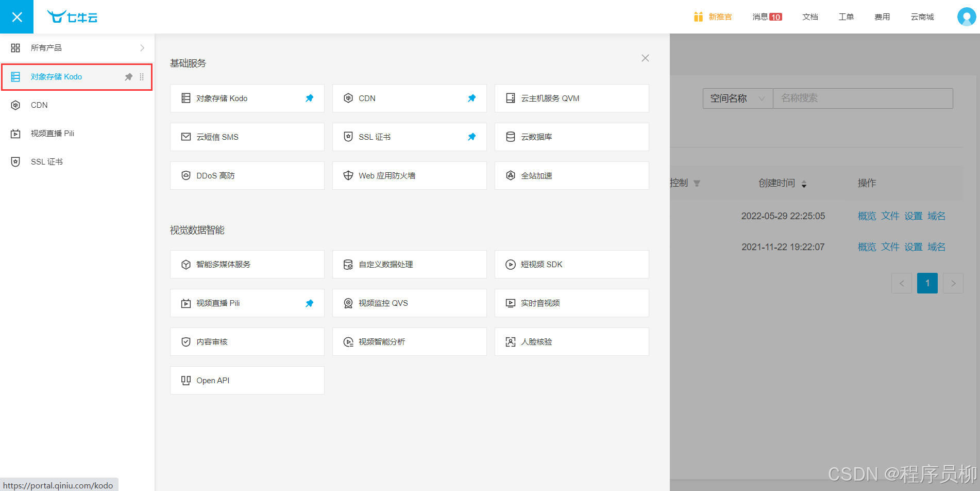Screen dimensions: 980x491
Task: Click the 内容审核 shield-check icon
Action: point(186,342)
